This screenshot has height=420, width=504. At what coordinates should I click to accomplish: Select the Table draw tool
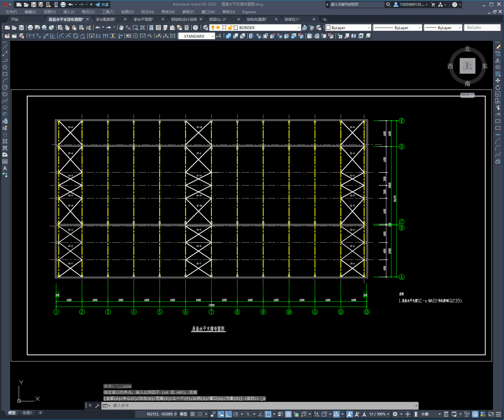click(x=5, y=161)
